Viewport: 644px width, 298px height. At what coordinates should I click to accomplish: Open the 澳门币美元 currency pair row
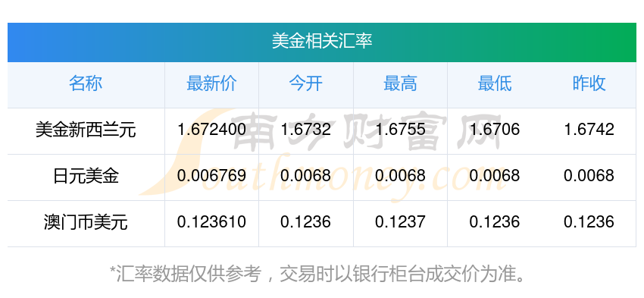[321, 223]
